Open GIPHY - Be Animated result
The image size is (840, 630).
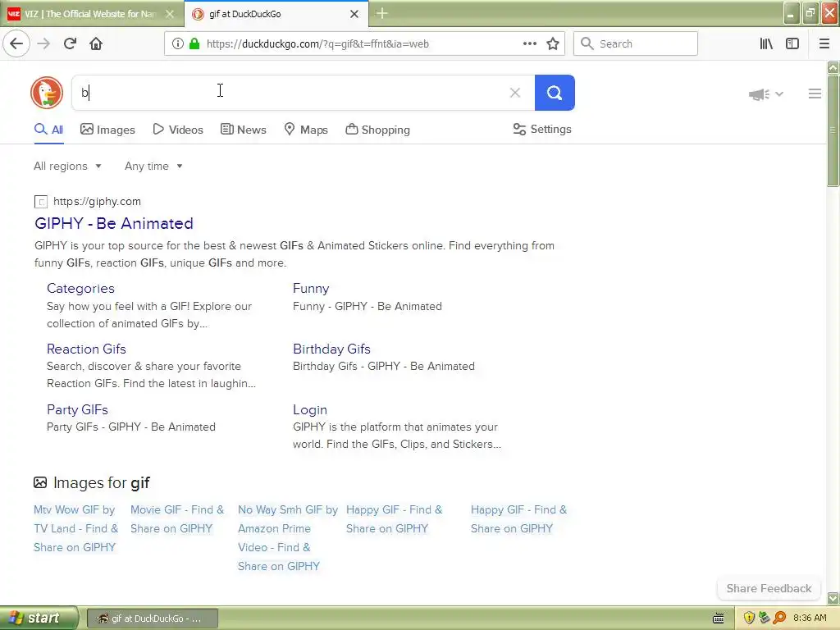pyautogui.click(x=113, y=223)
